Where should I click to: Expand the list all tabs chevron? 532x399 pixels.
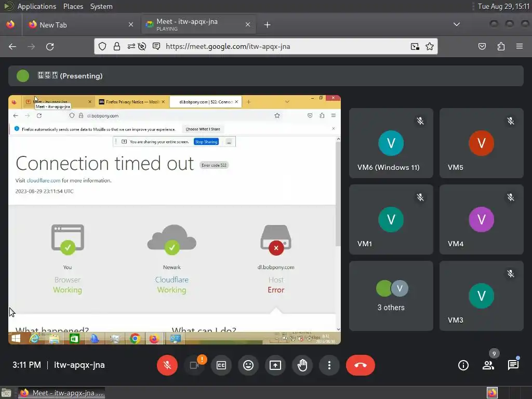[x=457, y=24]
